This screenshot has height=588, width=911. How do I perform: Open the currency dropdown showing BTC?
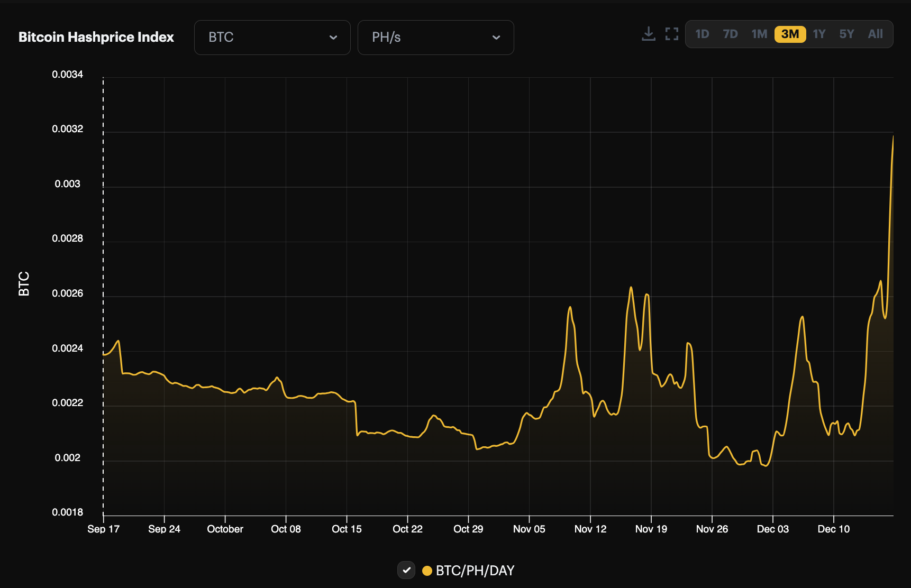click(272, 38)
